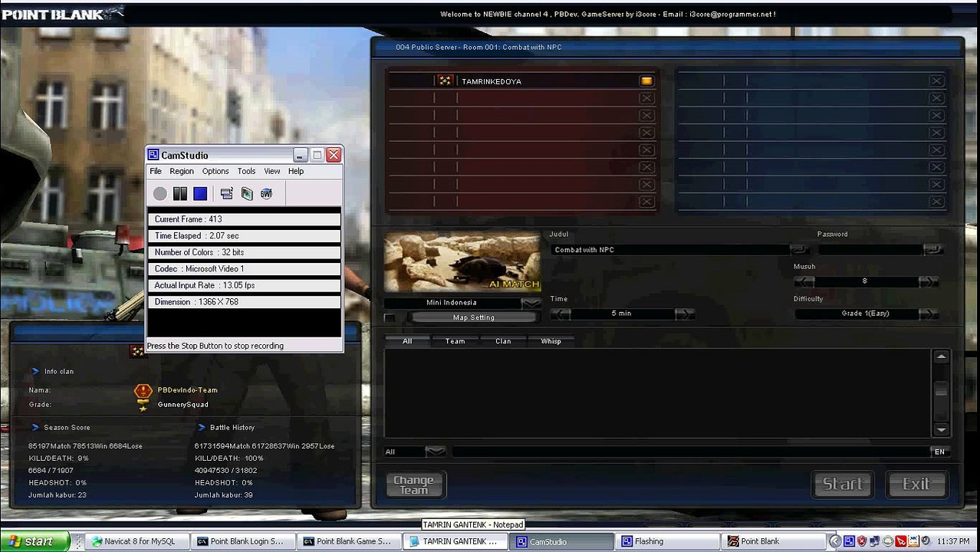Close the last red team slot
This screenshot has height=552, width=980.
[x=646, y=202]
